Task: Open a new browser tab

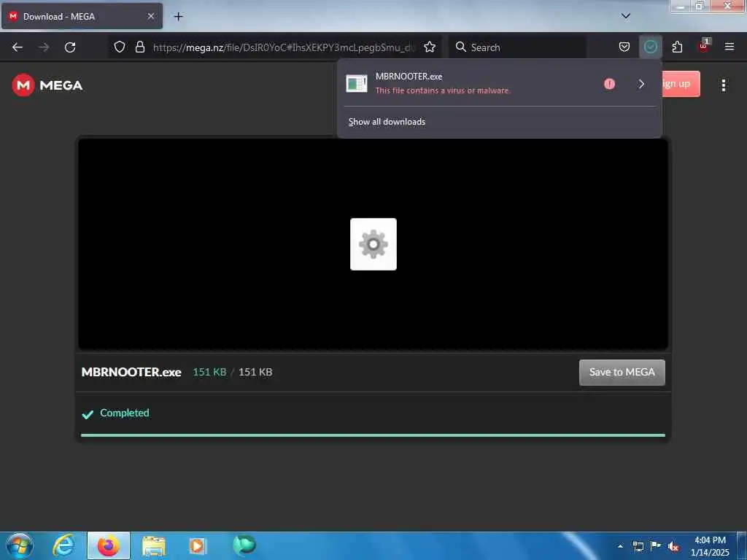Action: click(178, 17)
